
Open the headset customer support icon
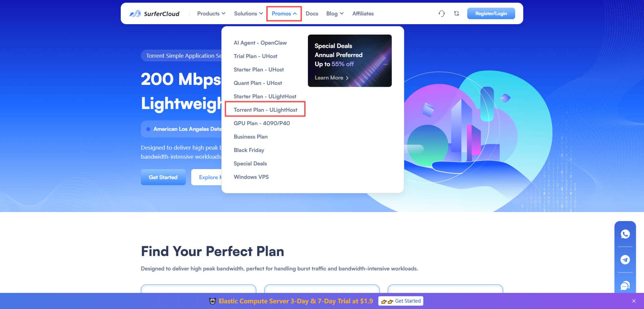point(442,13)
